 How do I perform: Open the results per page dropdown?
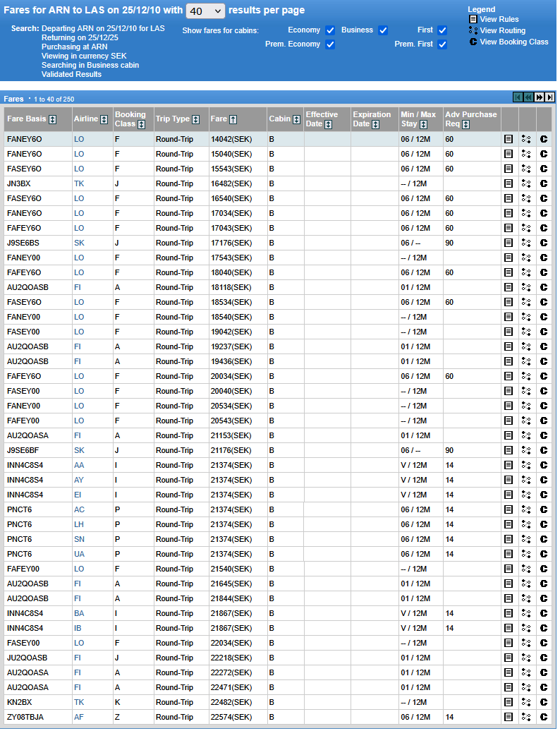205,11
